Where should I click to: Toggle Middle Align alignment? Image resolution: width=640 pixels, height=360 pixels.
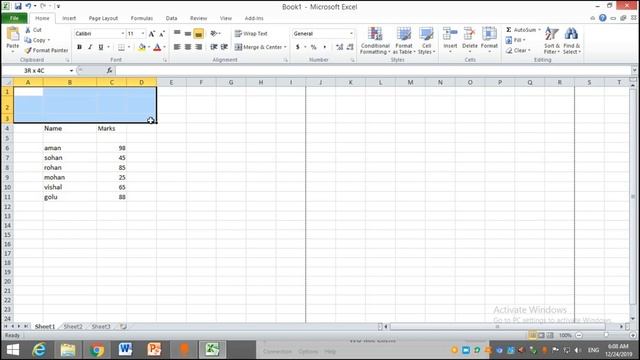click(188, 33)
